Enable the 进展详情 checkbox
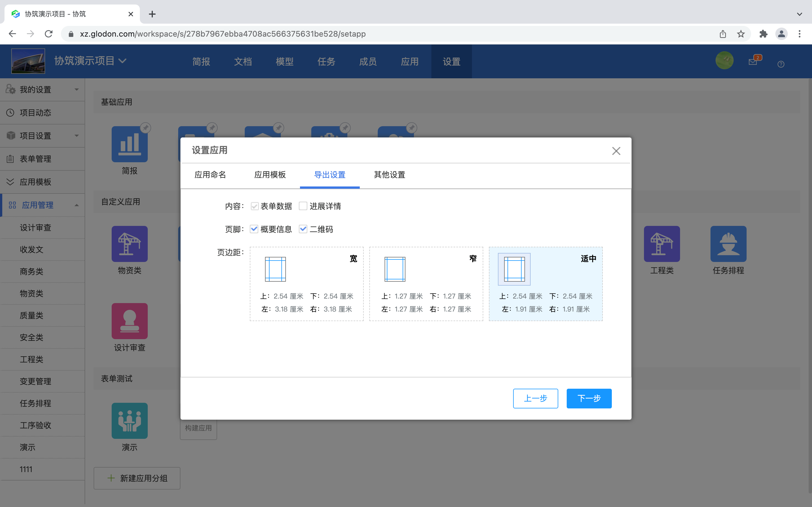 303,206
